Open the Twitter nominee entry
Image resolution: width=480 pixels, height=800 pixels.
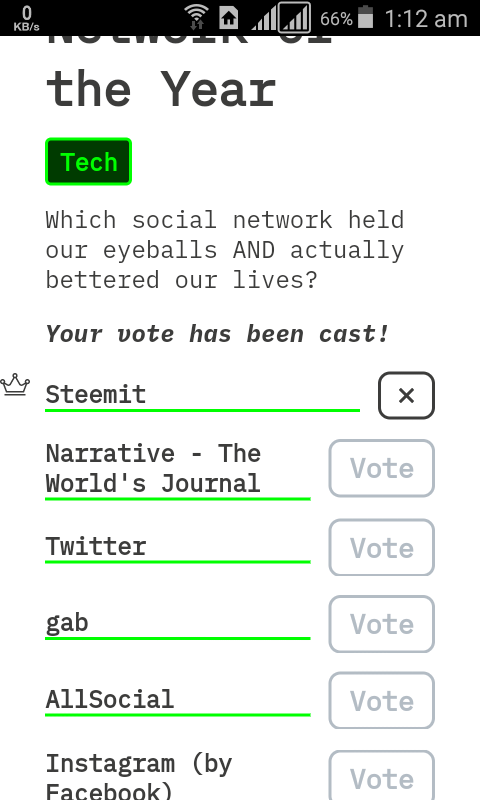coord(96,546)
